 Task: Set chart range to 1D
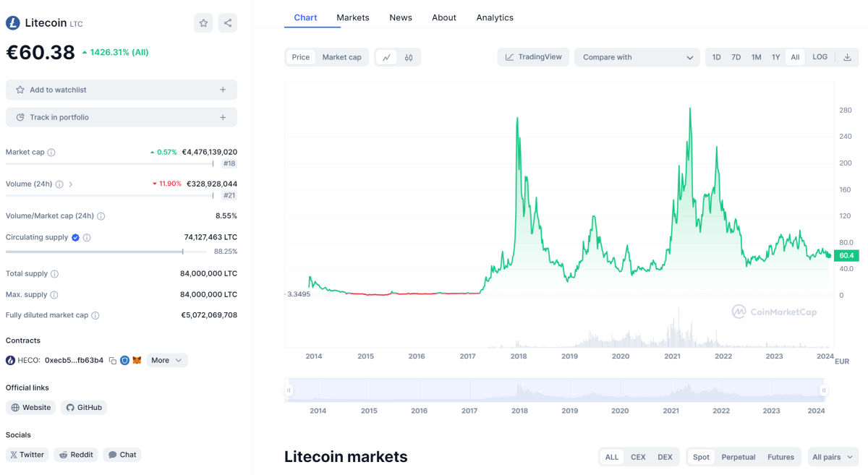point(716,57)
